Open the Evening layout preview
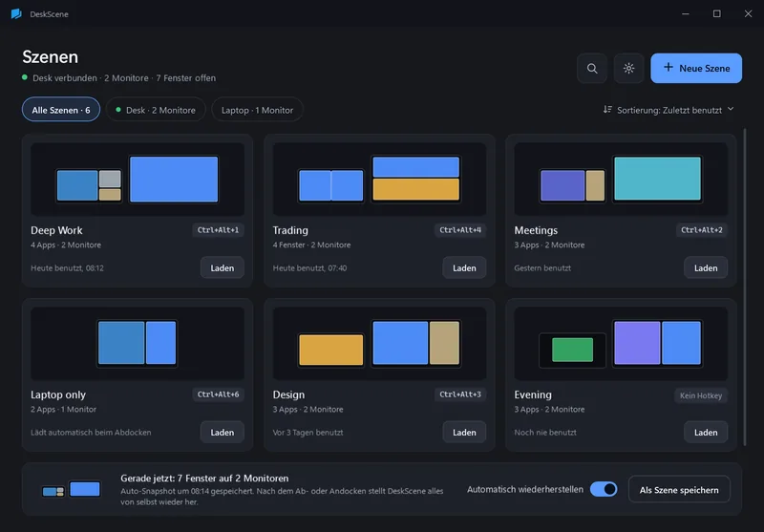764x532 pixels. (x=622, y=344)
